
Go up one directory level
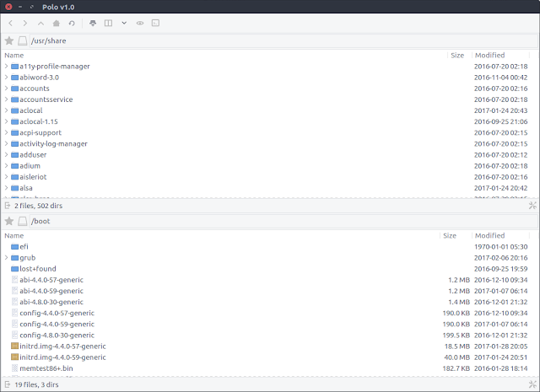[x=40, y=23]
